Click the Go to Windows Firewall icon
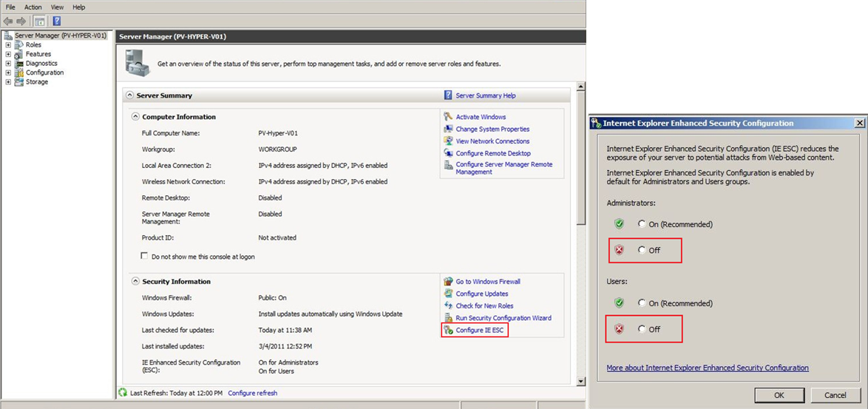The image size is (868, 409). click(448, 281)
